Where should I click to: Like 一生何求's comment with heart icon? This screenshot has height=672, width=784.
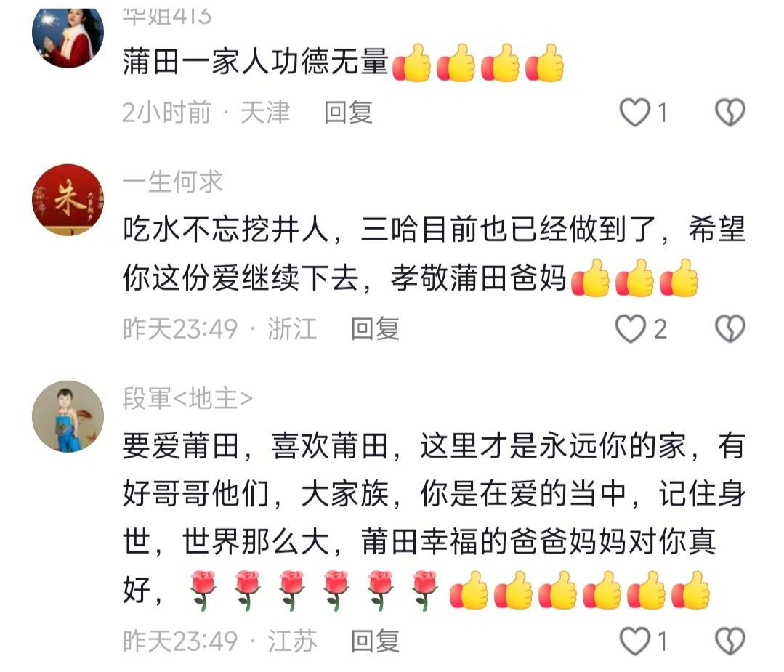click(x=631, y=329)
